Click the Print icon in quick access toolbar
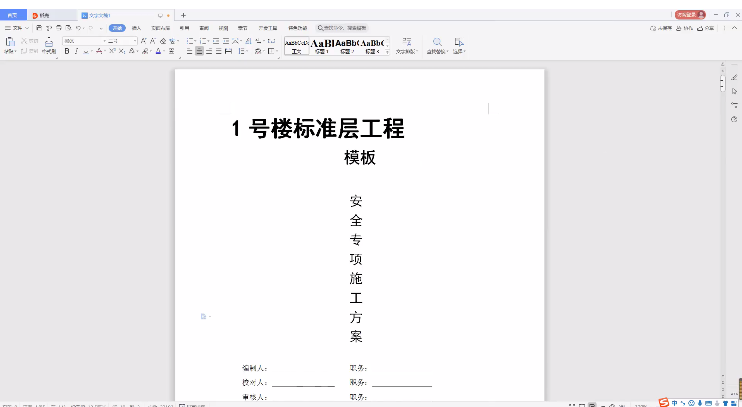Screen dimensions: 742x407 [59, 28]
